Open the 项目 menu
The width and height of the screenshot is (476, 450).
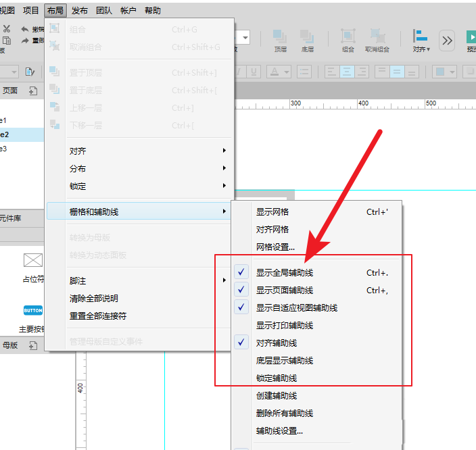point(30,11)
